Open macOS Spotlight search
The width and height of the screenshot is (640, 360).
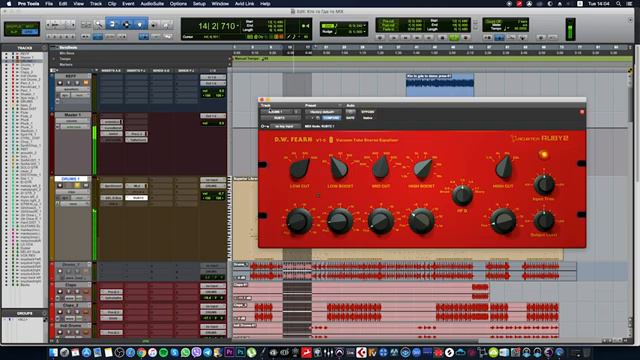pyautogui.click(x=618, y=4)
